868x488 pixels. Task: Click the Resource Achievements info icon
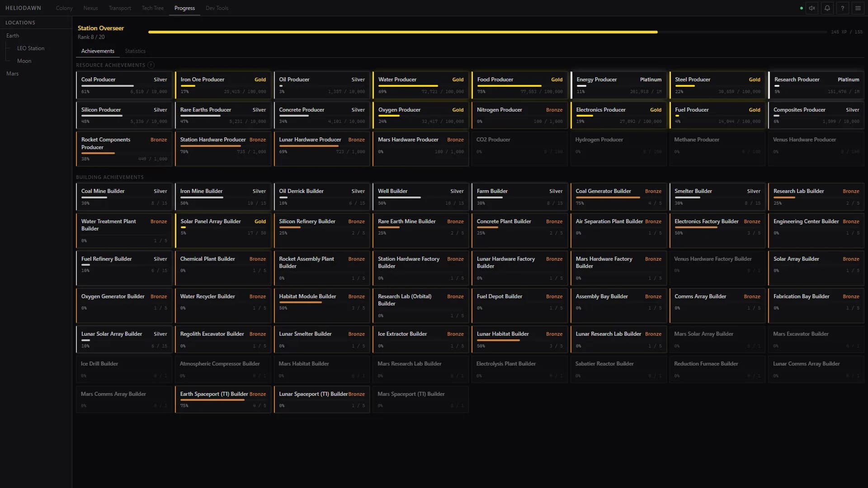(151, 65)
